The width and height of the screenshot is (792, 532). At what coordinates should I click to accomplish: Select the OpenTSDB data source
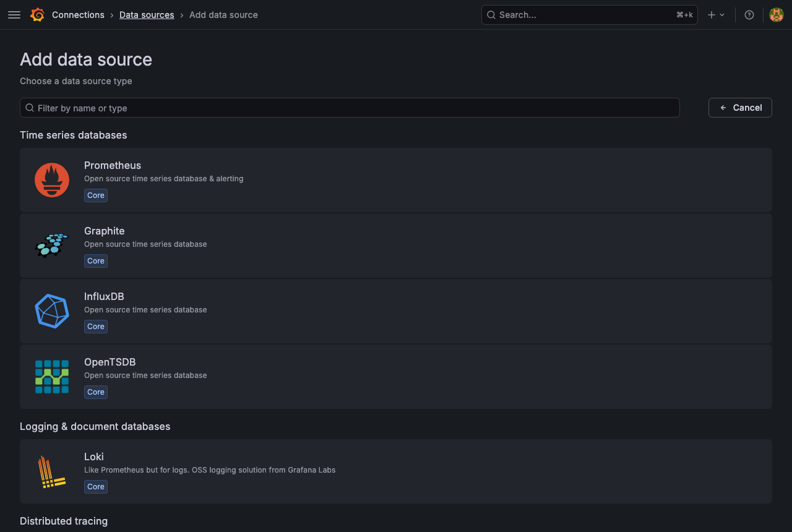point(396,377)
